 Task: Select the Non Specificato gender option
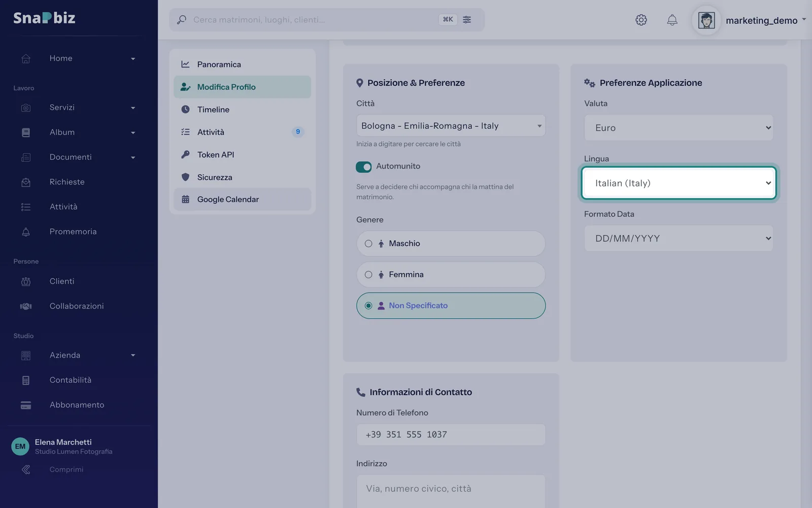tap(451, 306)
